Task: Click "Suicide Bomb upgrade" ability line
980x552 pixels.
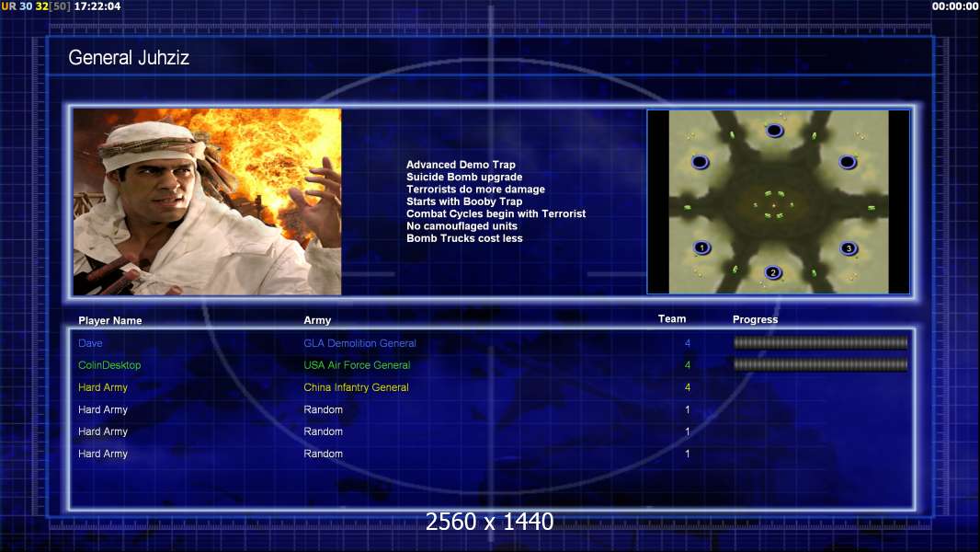Action: [x=464, y=177]
